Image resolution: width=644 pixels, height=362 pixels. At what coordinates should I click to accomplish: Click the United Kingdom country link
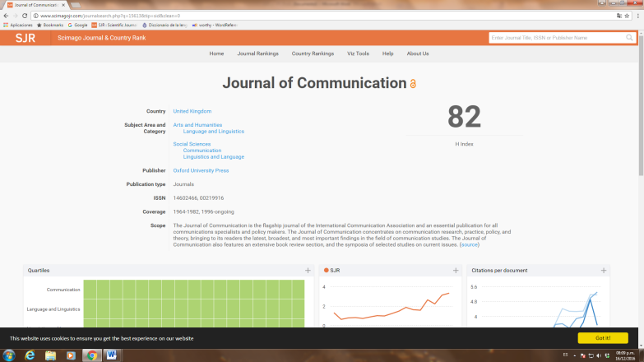192,111
